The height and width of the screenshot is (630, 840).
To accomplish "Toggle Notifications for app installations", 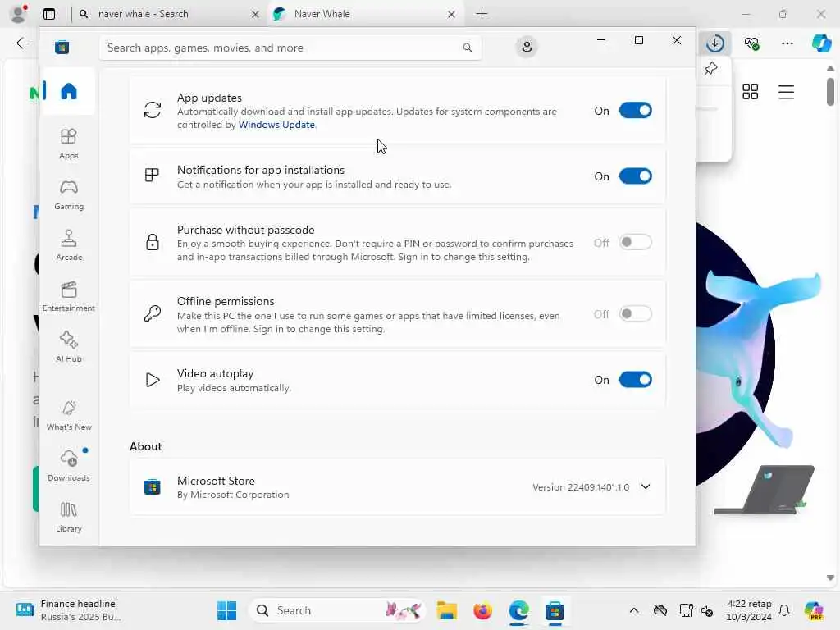I will point(636,176).
